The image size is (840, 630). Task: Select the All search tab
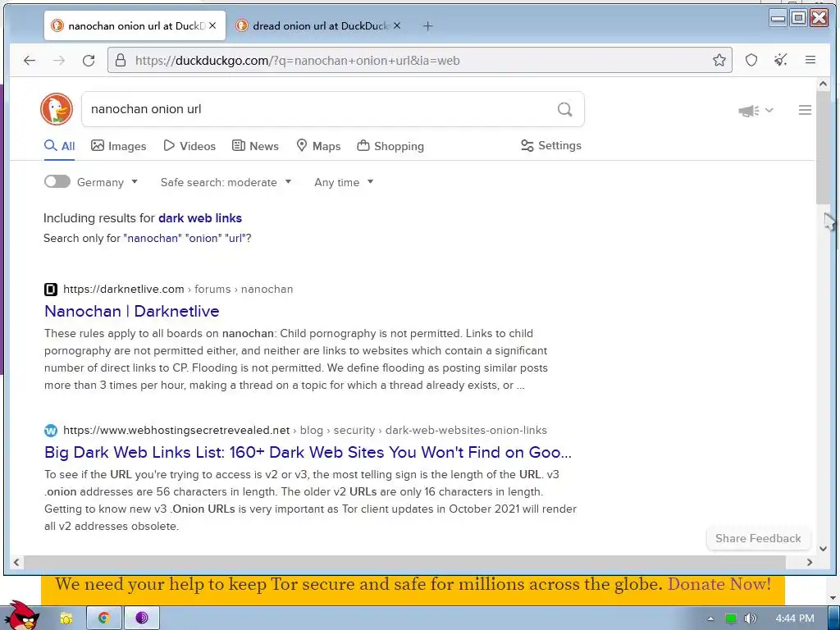point(59,146)
